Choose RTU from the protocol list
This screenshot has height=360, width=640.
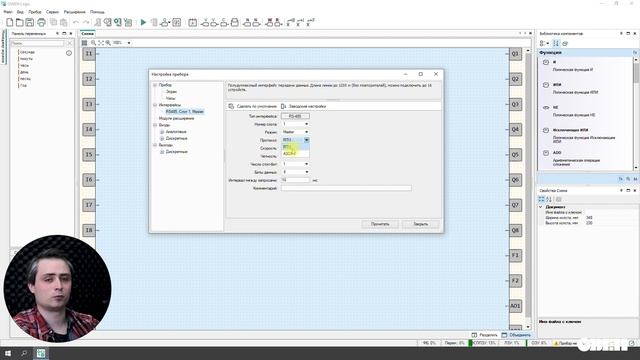pyautogui.click(x=295, y=147)
